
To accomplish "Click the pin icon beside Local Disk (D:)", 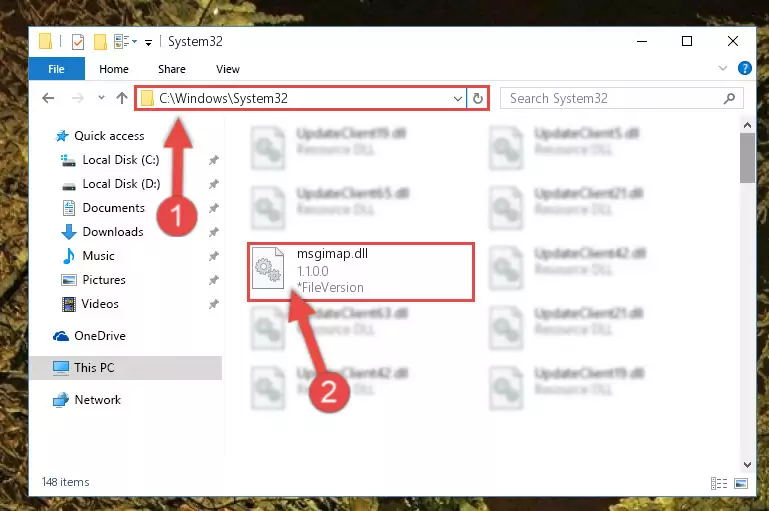I will pos(213,184).
